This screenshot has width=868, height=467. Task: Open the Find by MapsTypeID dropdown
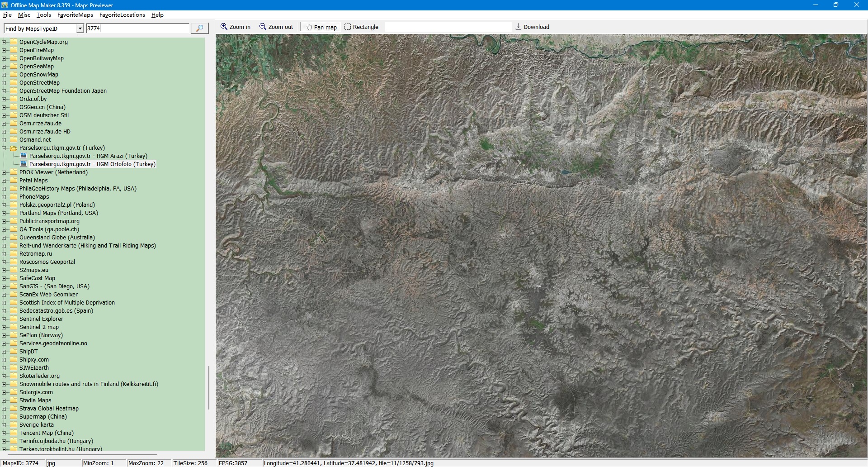(80, 29)
